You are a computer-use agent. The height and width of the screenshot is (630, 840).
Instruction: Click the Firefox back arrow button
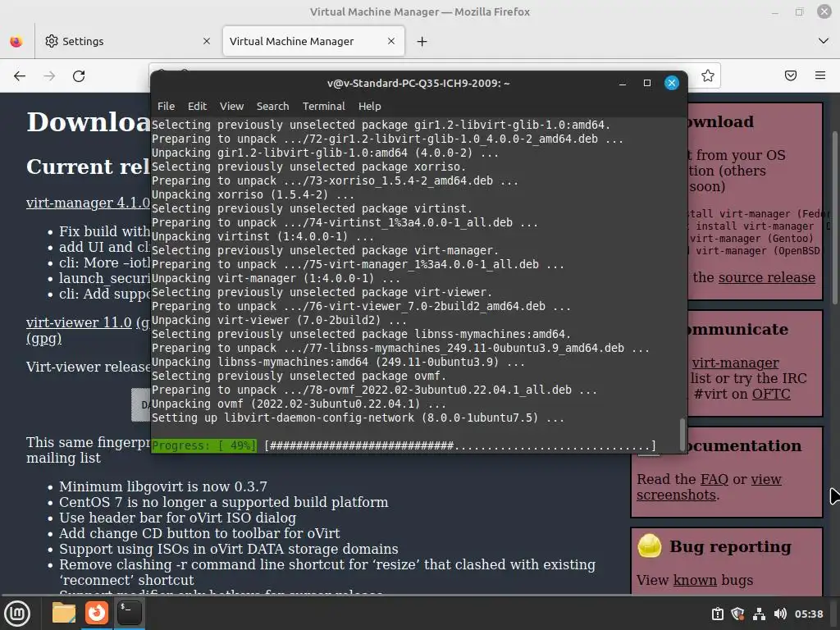[x=20, y=76]
